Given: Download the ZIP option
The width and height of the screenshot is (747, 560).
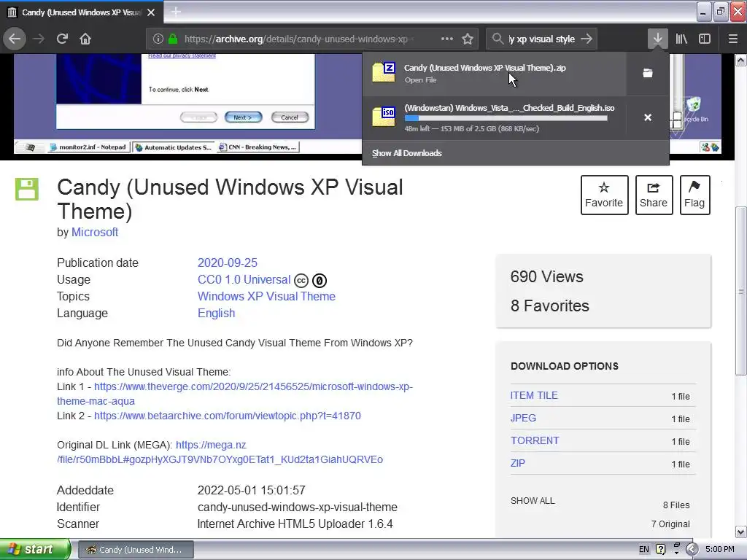Looking at the screenshot, I should [518, 463].
